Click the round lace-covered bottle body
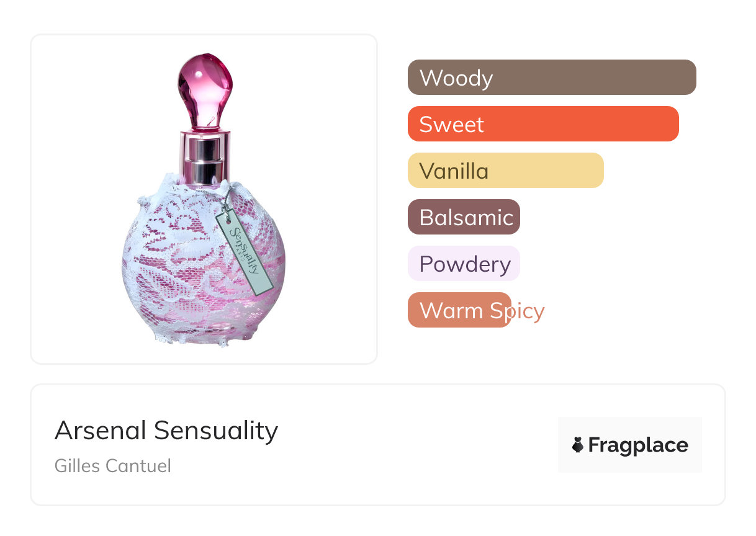Image resolution: width=756 pixels, height=536 pixels. (180, 273)
